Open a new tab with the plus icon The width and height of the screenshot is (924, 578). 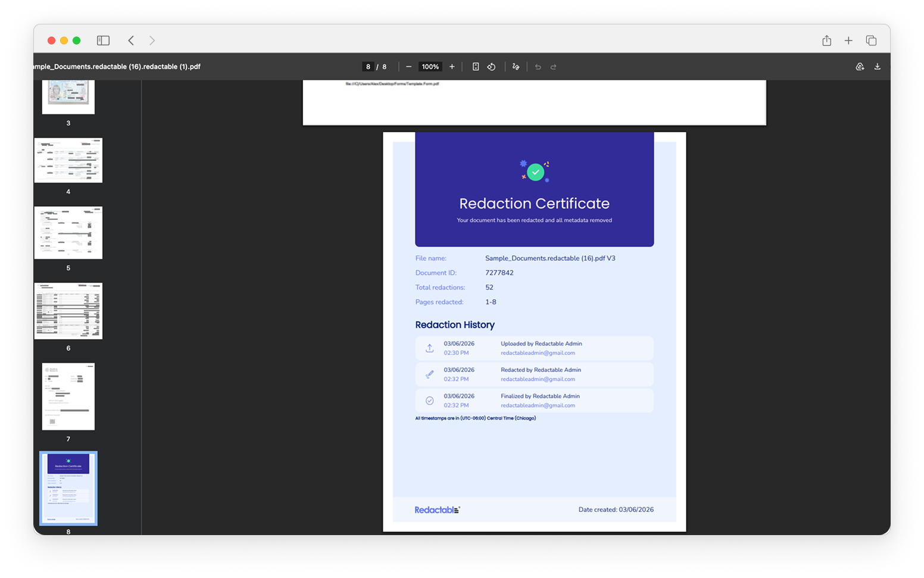848,41
